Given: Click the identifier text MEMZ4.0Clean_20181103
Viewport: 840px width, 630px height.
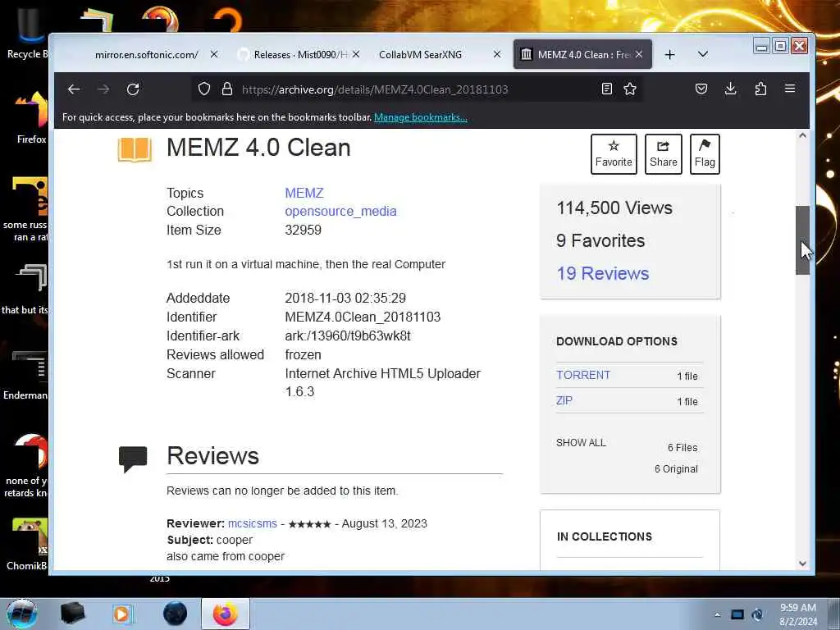Looking at the screenshot, I should [363, 317].
